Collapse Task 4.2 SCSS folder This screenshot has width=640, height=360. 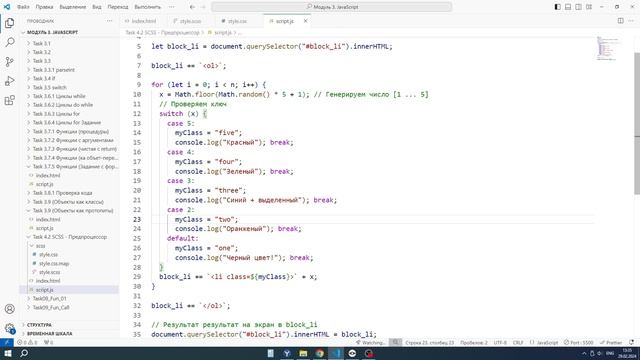point(69,237)
